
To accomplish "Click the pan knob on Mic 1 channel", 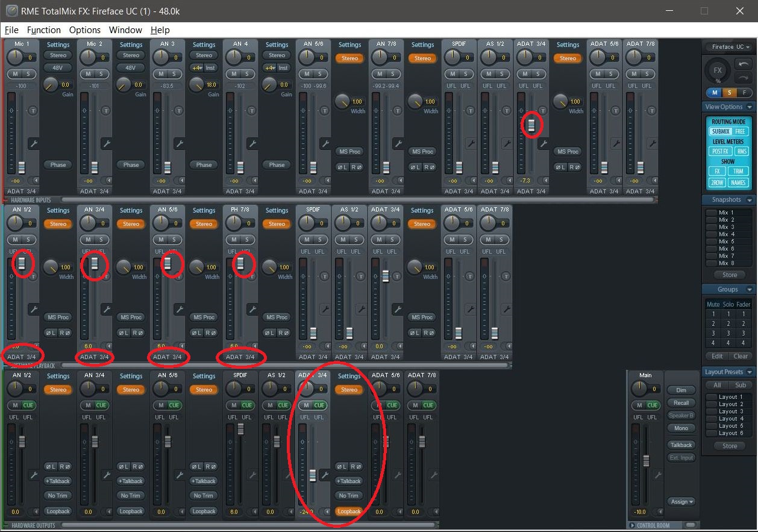I will pos(14,57).
